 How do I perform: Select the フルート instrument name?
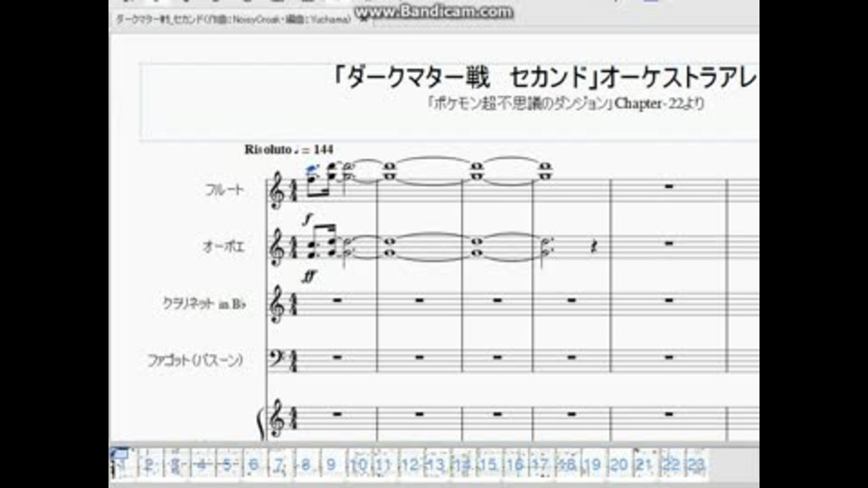tap(224, 190)
